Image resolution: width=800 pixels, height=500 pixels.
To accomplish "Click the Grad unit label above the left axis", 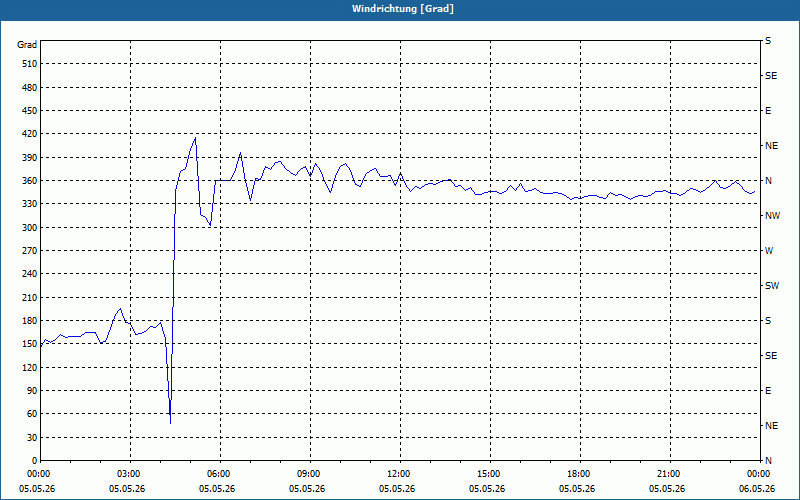I will tap(27, 45).
